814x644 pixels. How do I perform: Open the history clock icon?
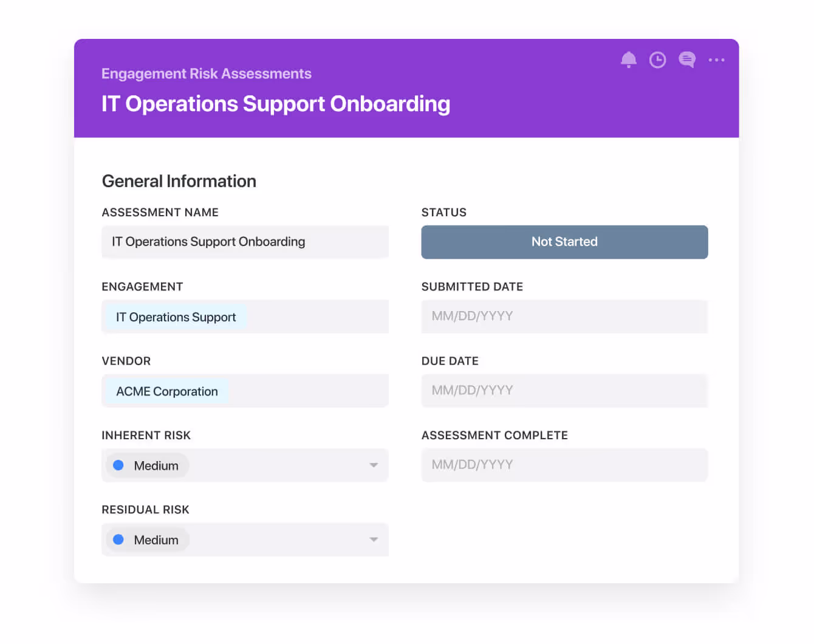pos(657,60)
